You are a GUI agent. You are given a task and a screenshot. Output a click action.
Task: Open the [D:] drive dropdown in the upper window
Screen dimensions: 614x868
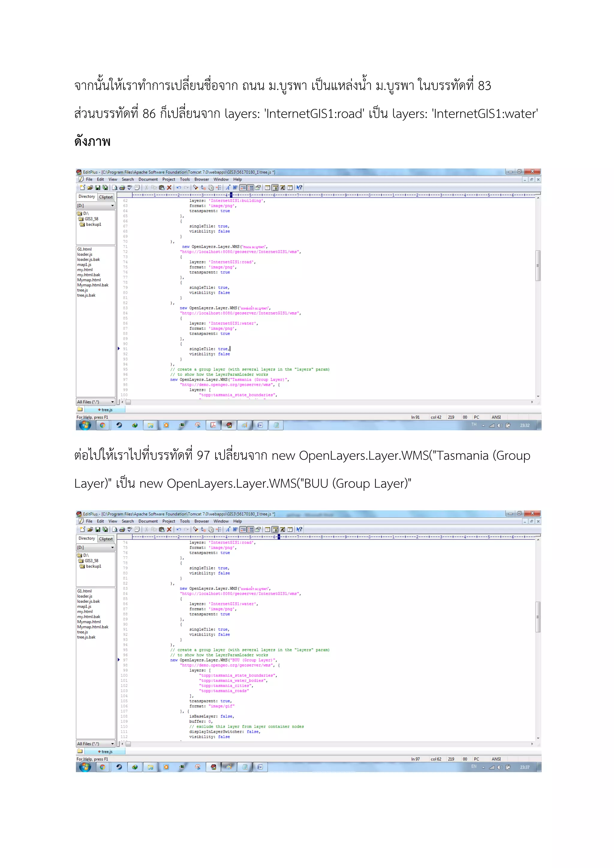coord(112,206)
